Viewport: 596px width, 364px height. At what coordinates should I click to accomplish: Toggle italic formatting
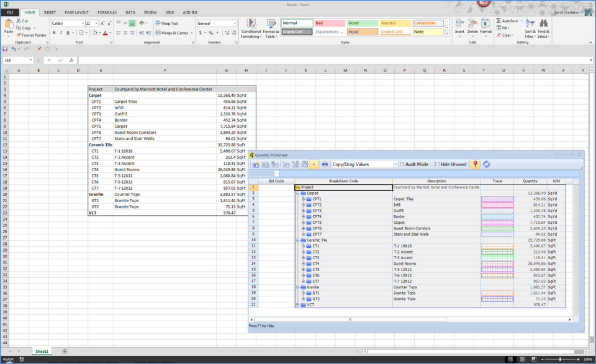[x=61, y=32]
